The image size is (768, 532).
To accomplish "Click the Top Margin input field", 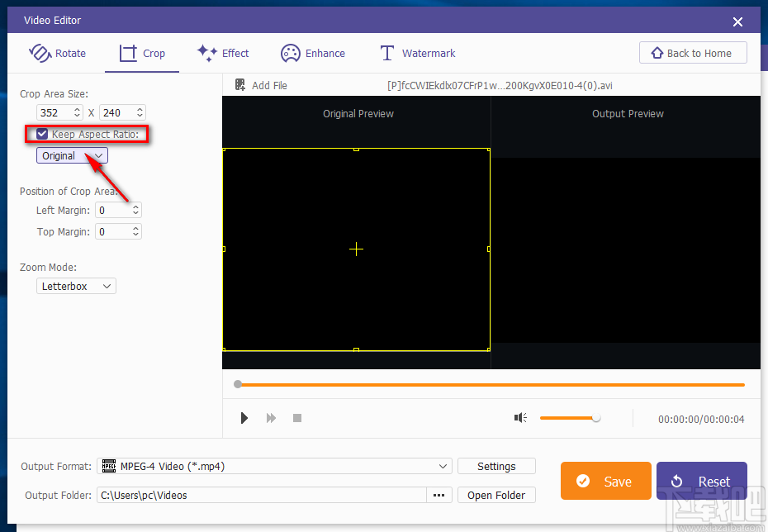I will point(114,231).
